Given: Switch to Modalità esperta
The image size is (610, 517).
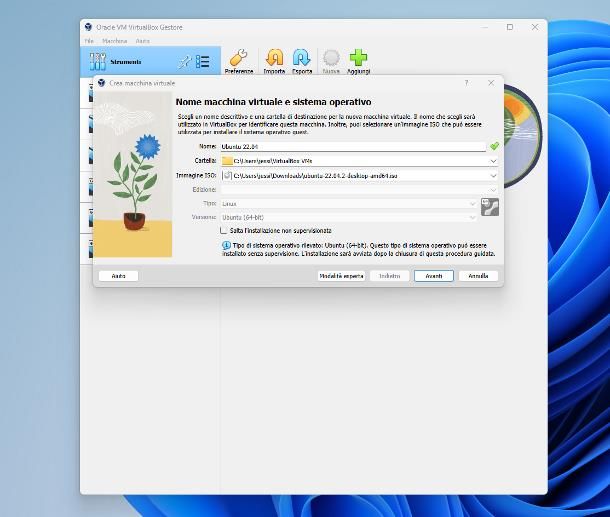Looking at the screenshot, I should click(x=341, y=276).
